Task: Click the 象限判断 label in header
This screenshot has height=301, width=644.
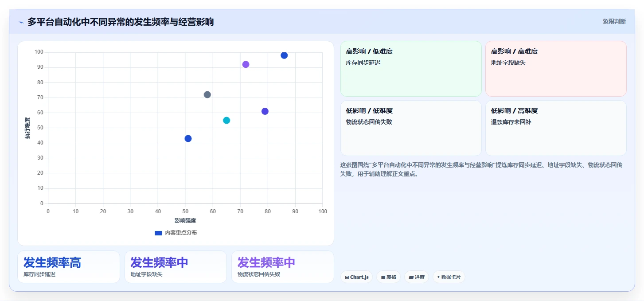Action: click(614, 21)
